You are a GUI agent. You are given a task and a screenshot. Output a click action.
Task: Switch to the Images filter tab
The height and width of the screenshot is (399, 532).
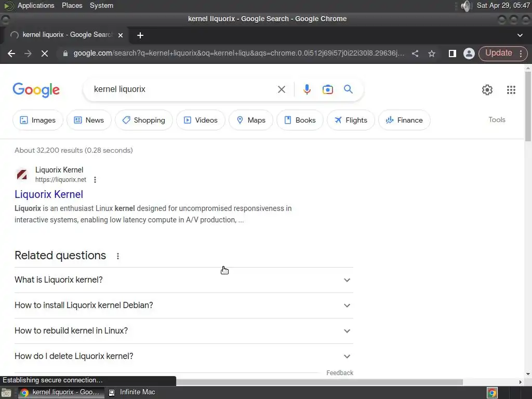pyautogui.click(x=38, y=120)
